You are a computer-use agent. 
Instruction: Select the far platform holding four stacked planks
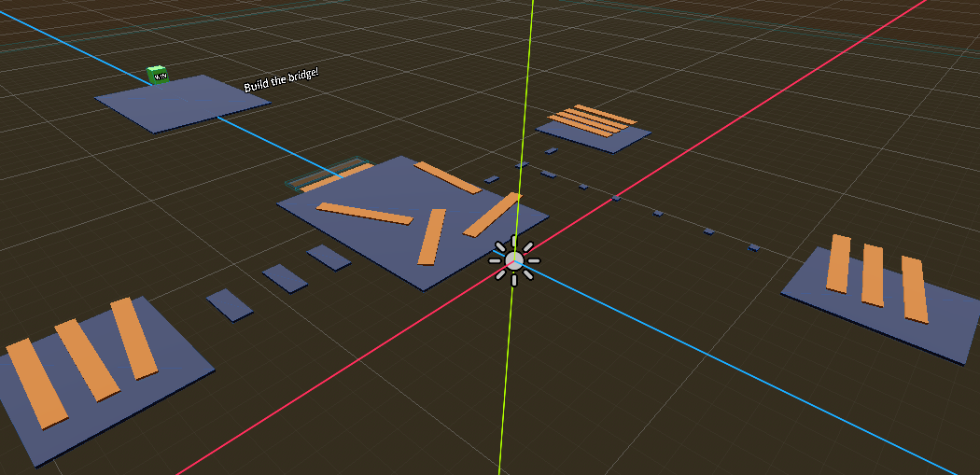[594, 134]
